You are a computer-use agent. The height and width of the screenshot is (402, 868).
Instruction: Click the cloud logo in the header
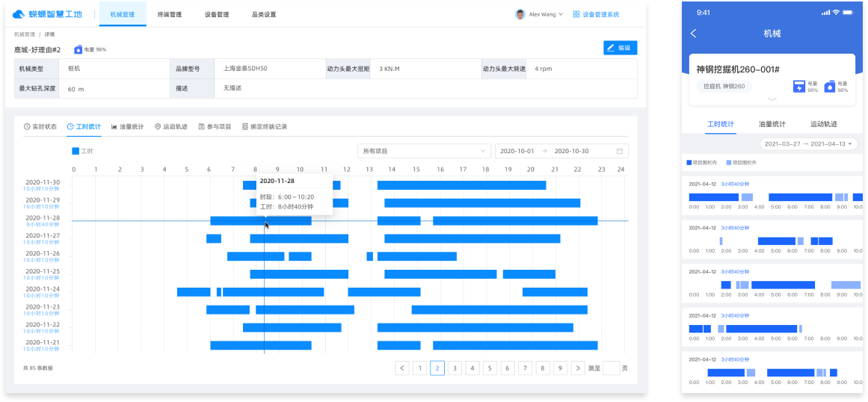tap(19, 14)
